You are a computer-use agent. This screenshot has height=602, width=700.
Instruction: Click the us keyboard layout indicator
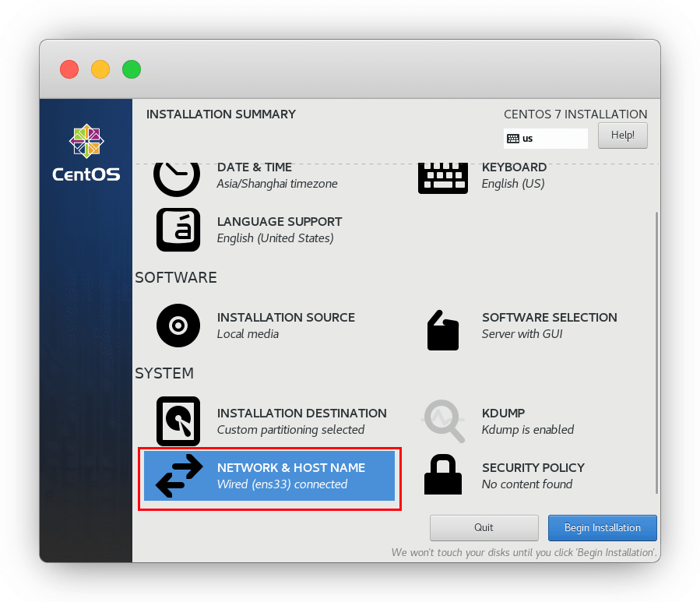click(545, 139)
